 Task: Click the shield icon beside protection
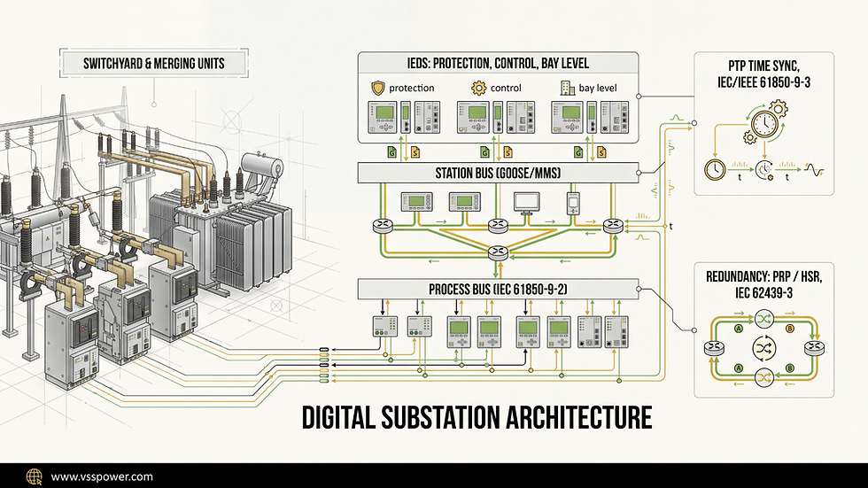[x=378, y=88]
